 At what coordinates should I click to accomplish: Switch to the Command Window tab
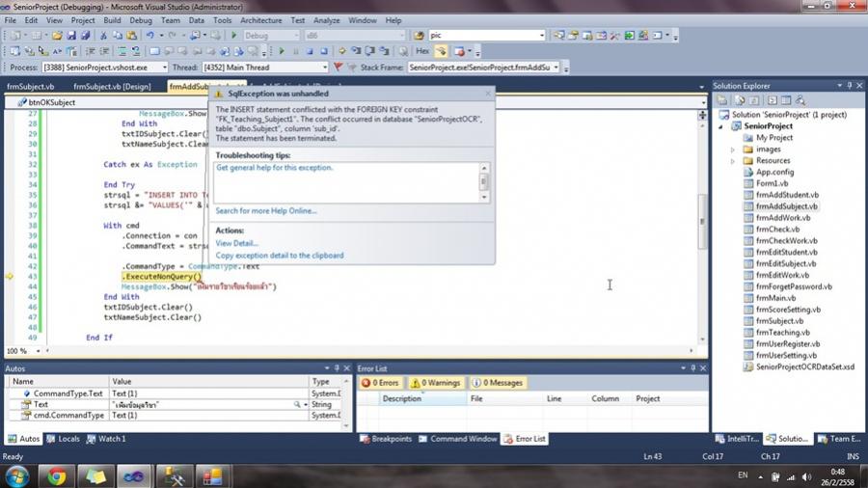(458, 439)
